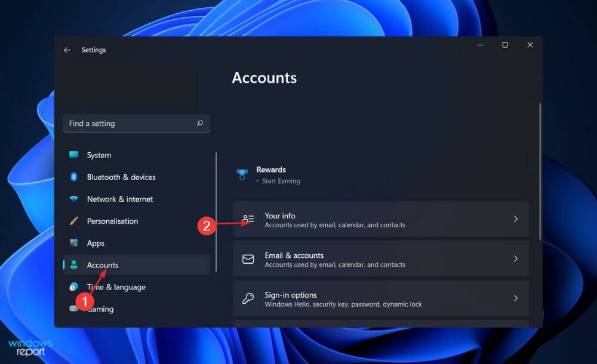Screen dimensions: 597x364
Task: Click the Gaming controller icon
Action: (x=74, y=309)
